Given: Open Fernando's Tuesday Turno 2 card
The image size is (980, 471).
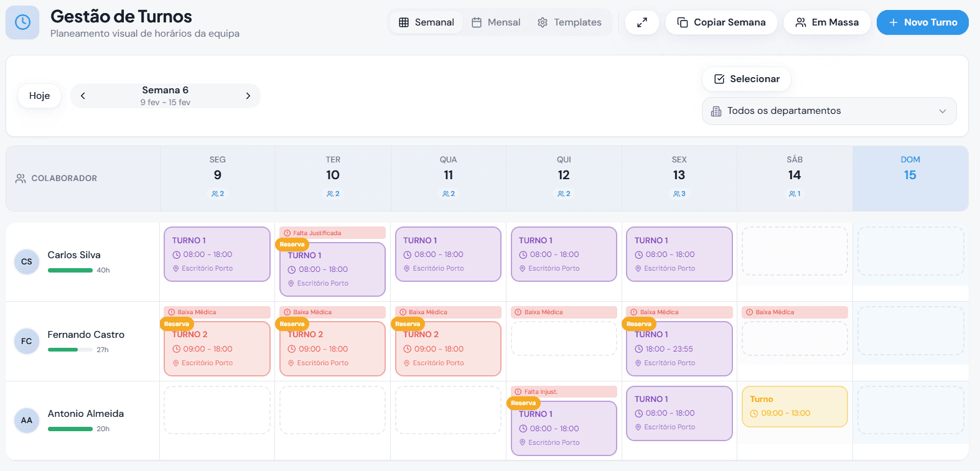Looking at the screenshot, I should pyautogui.click(x=333, y=348).
